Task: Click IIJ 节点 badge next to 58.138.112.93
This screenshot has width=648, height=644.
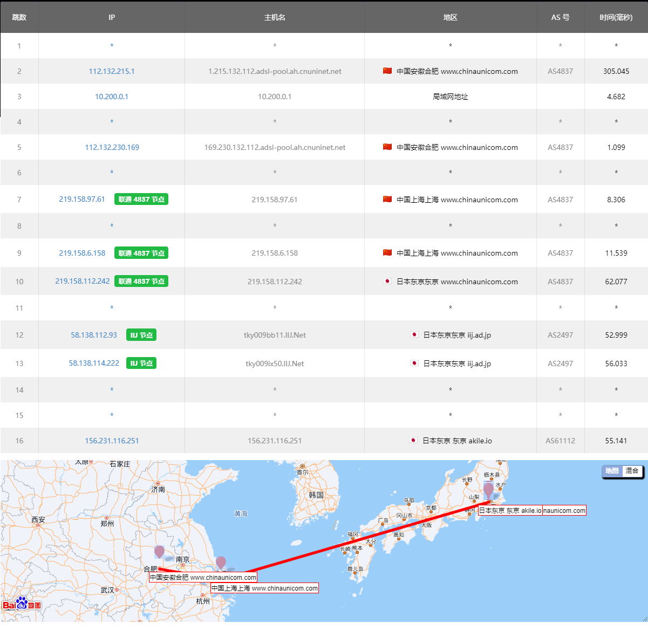Action: click(x=141, y=335)
